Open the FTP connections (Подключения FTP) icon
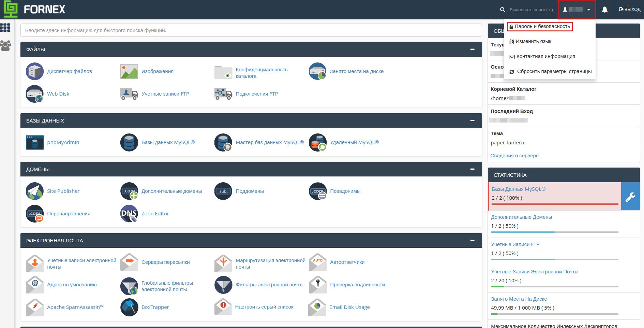The height and width of the screenshot is (328, 644). (x=223, y=94)
